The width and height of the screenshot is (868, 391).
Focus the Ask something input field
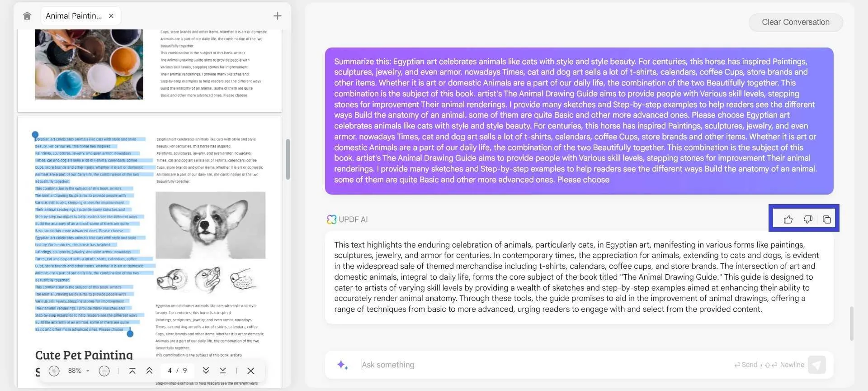[542, 365]
